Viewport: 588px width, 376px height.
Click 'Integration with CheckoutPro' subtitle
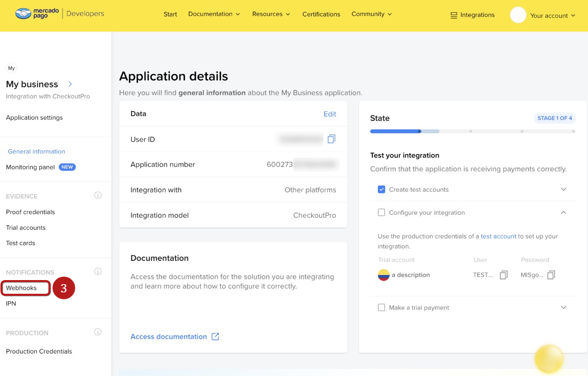click(x=48, y=96)
